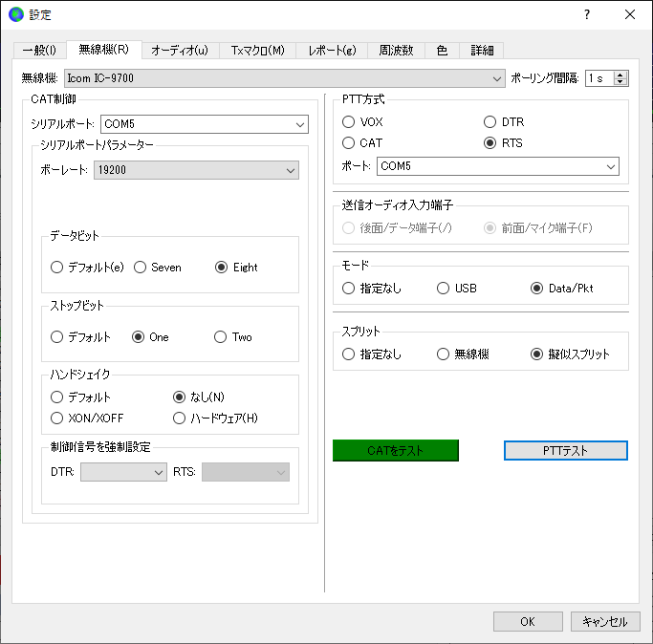Image resolution: width=653 pixels, height=644 pixels.
Task: Open the レポート(g) tab
Action: point(332,51)
